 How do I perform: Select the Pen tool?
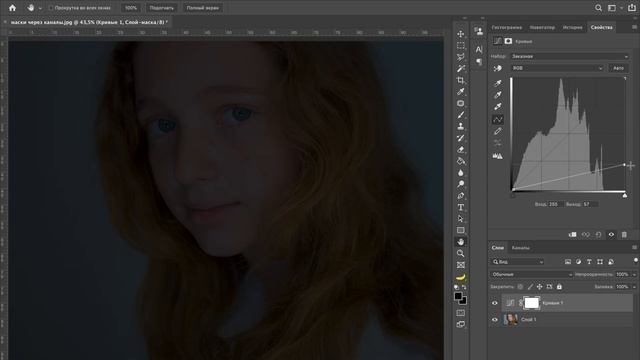(x=460, y=196)
